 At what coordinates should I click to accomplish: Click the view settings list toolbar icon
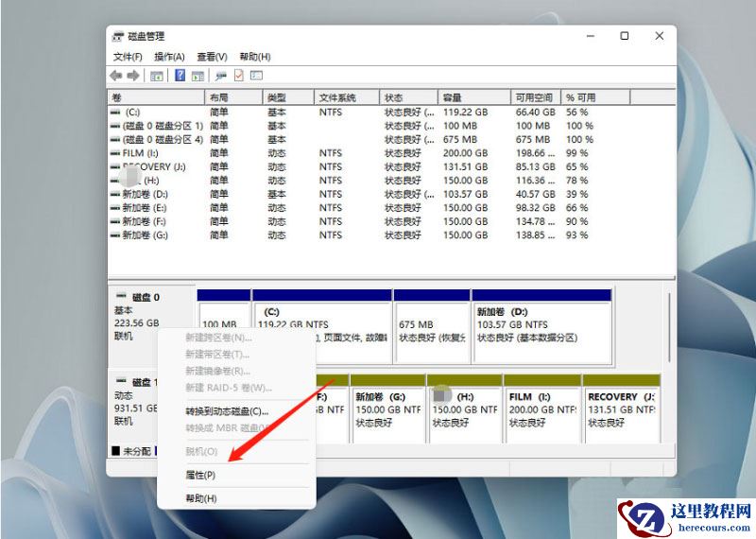coord(256,76)
